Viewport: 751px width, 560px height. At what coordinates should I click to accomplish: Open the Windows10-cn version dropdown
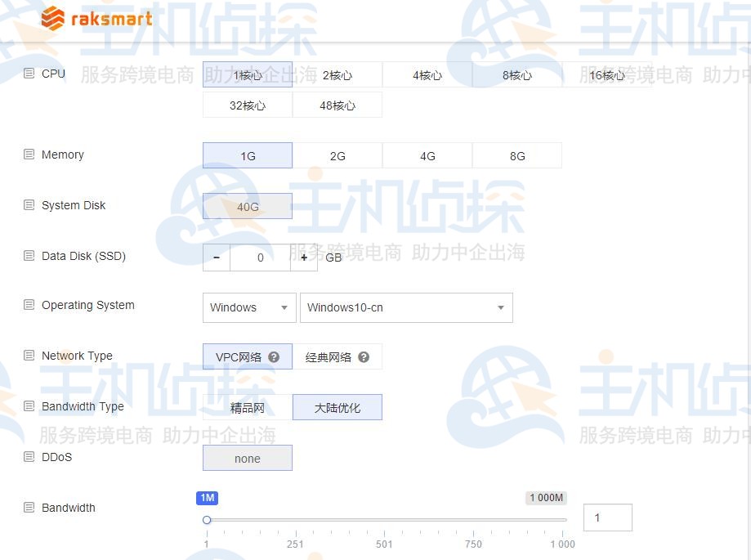coord(406,307)
